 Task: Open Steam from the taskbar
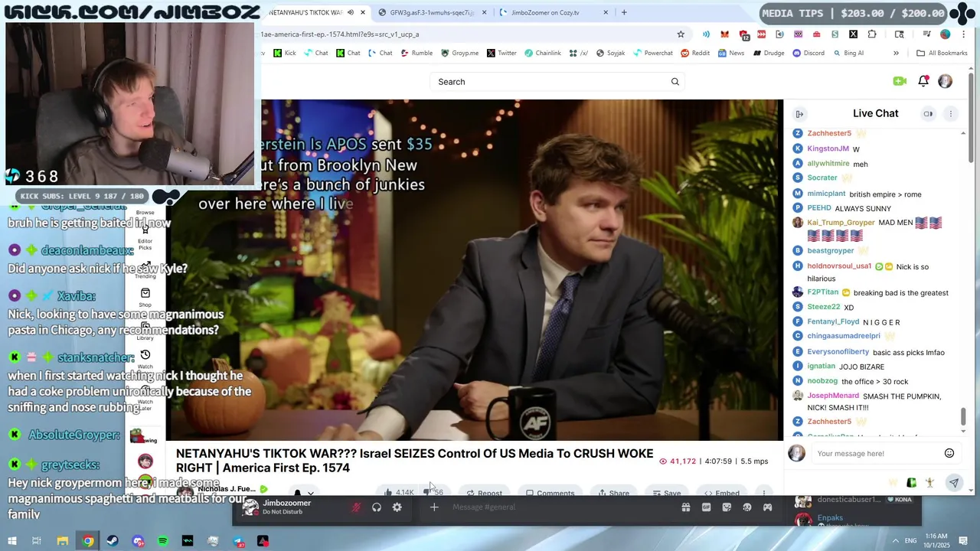click(x=113, y=541)
